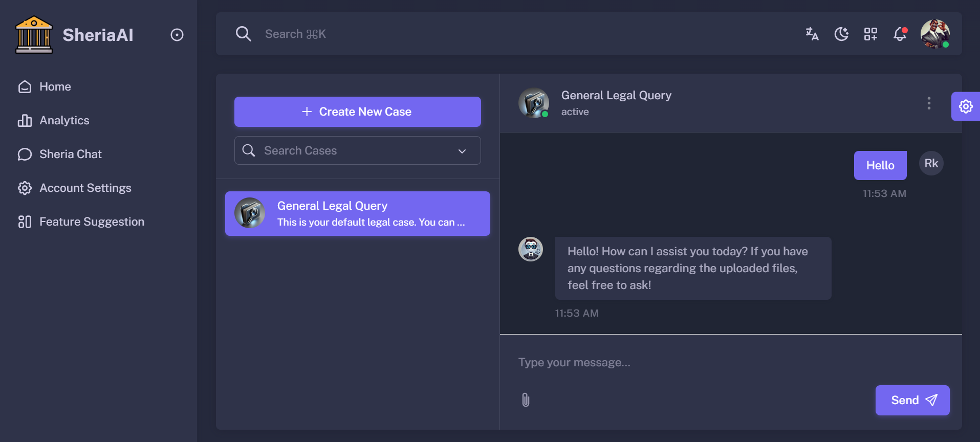Click the Send button
The image size is (980, 442).
coord(912,400)
